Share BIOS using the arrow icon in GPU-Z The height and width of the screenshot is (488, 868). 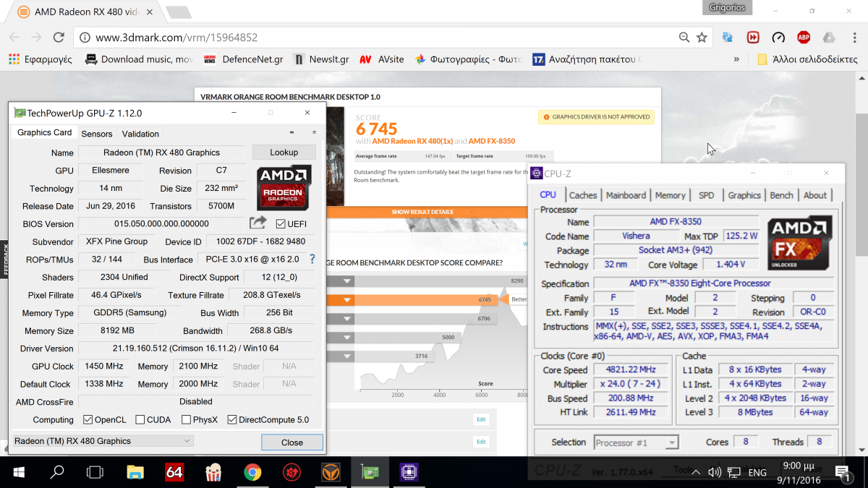point(258,223)
